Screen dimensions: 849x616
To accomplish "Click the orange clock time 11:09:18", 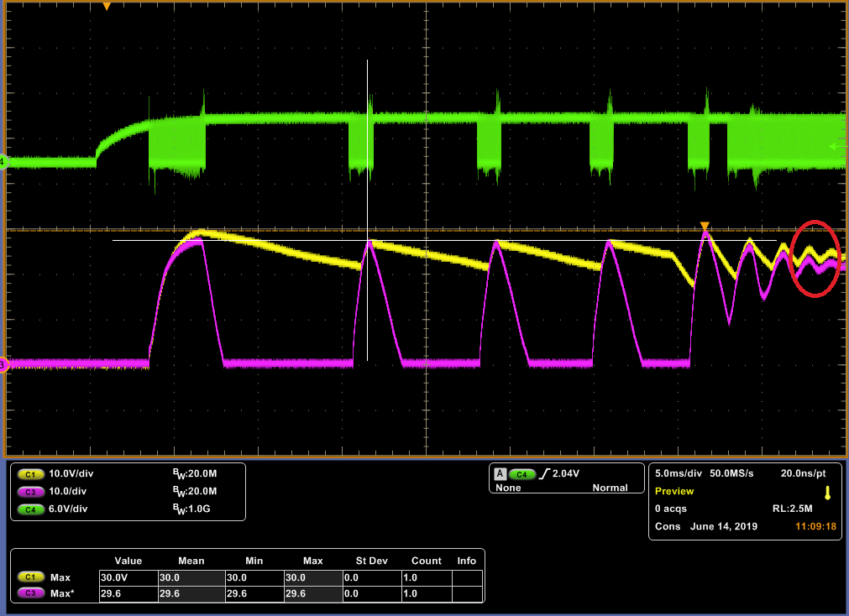I will coord(815,527).
